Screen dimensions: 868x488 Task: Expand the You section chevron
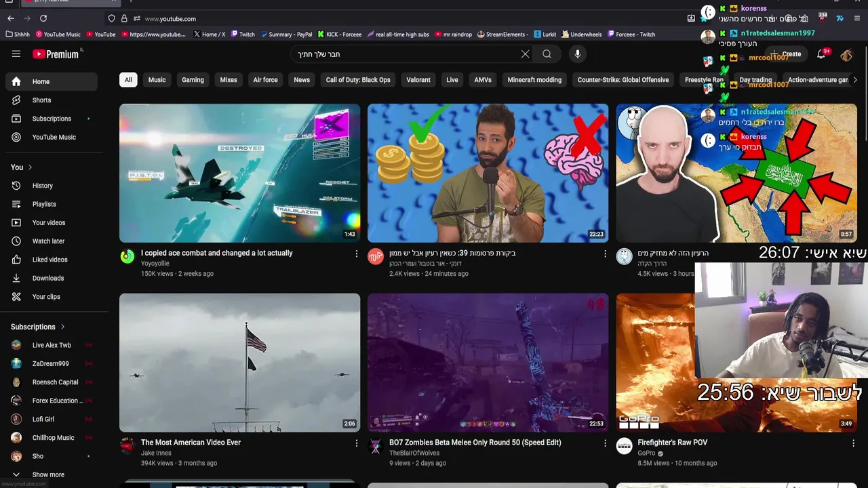point(30,167)
